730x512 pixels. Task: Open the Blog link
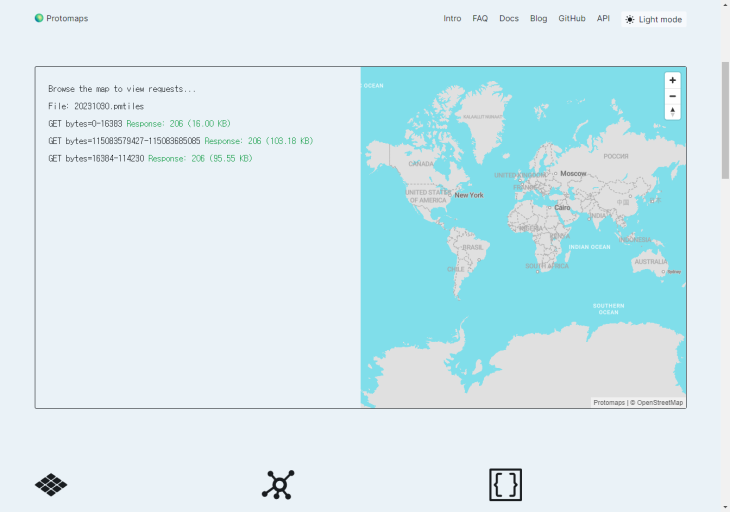[x=538, y=18]
